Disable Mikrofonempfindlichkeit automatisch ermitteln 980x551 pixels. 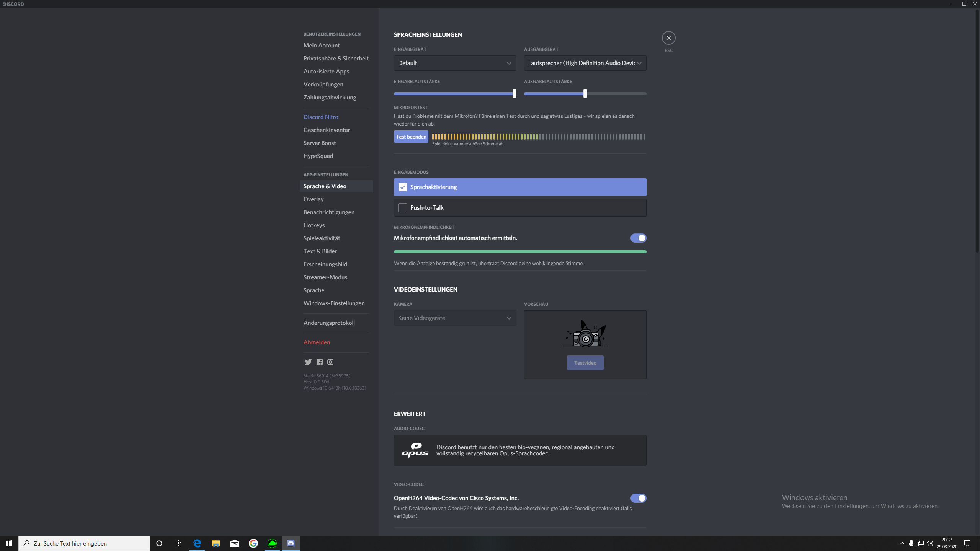638,238
